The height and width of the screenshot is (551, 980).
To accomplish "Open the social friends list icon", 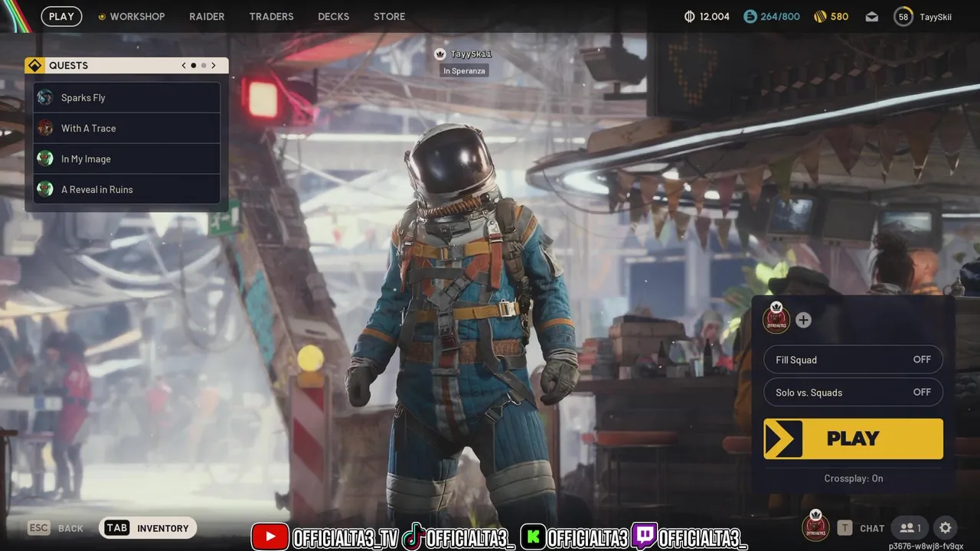I will click(x=911, y=528).
